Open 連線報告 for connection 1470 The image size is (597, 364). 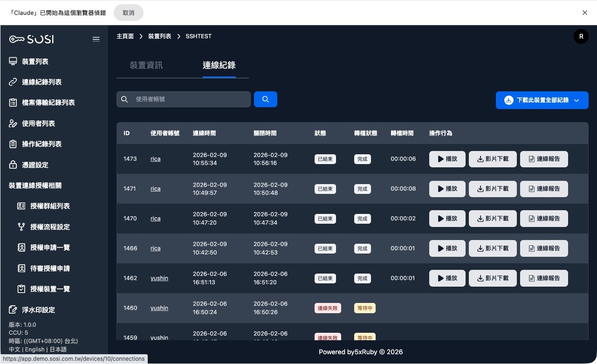pyautogui.click(x=543, y=219)
